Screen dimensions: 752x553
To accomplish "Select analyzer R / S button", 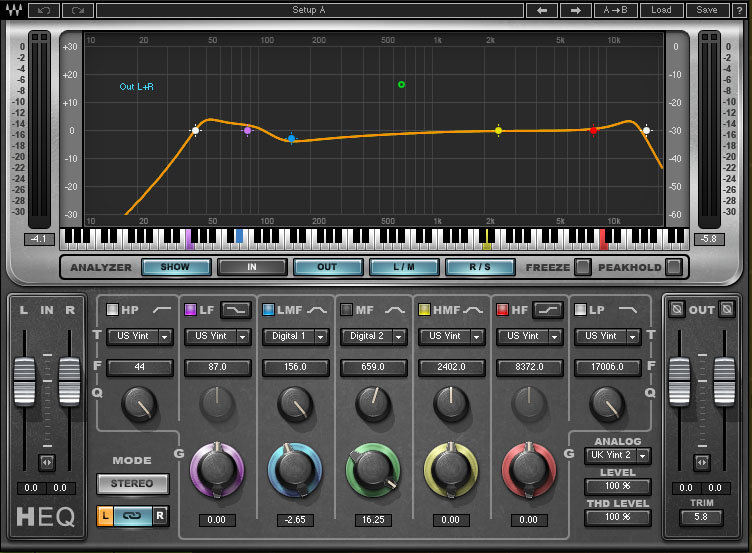I will point(480,267).
